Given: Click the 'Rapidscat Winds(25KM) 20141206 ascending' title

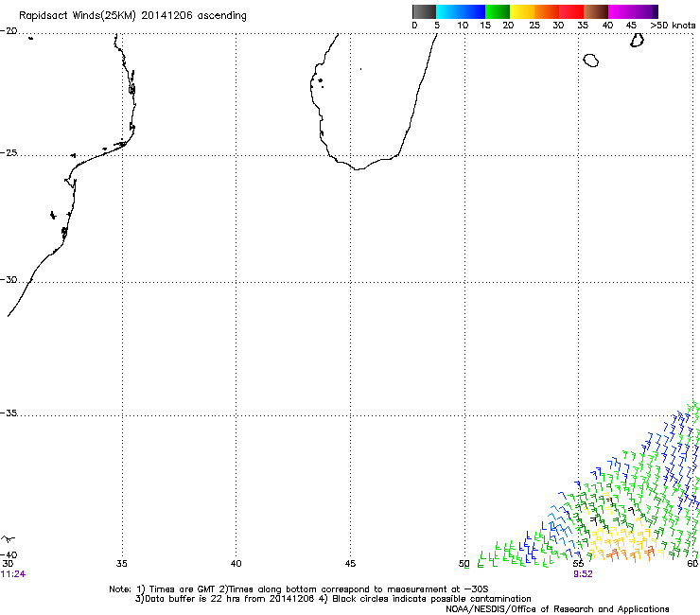Looking at the screenshot, I should pos(132,16).
